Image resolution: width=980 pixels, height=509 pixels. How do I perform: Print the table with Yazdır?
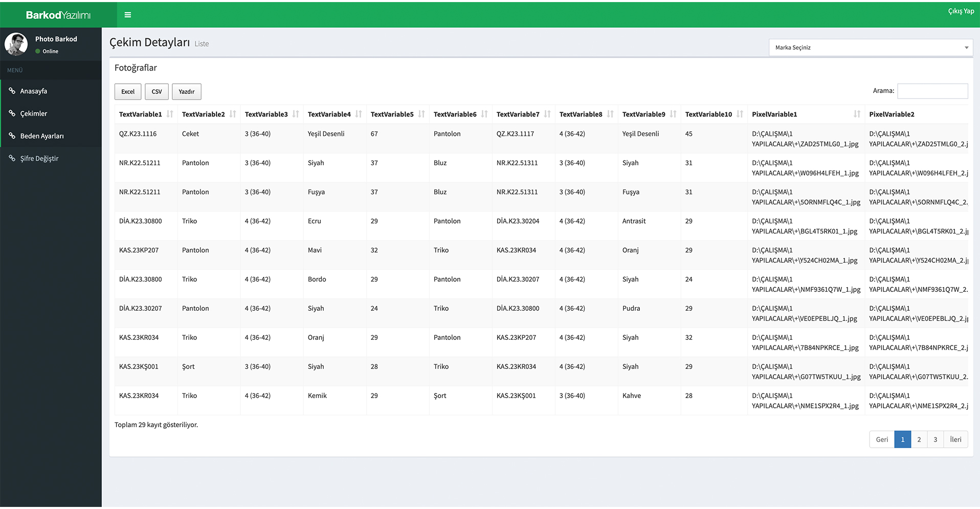click(x=186, y=92)
